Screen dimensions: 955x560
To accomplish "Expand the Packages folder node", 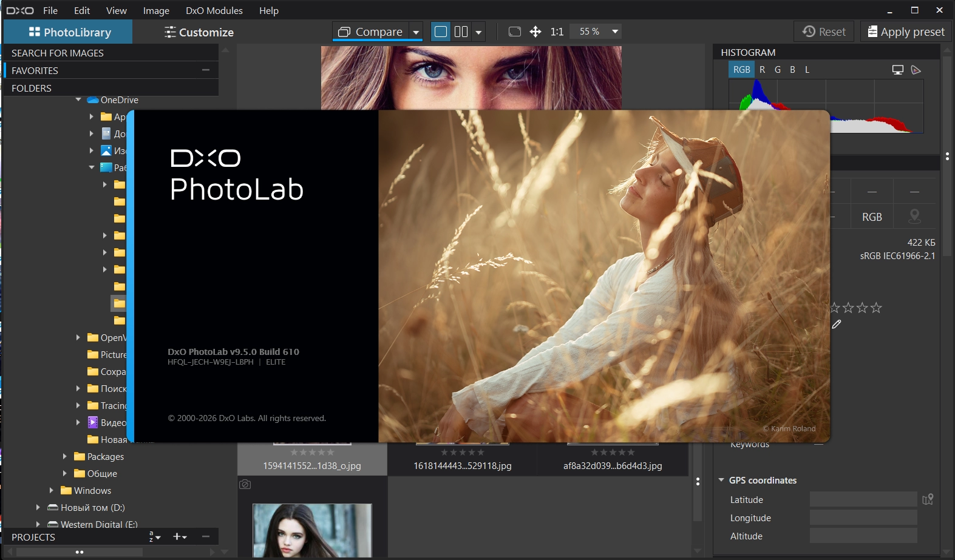I will [x=65, y=456].
